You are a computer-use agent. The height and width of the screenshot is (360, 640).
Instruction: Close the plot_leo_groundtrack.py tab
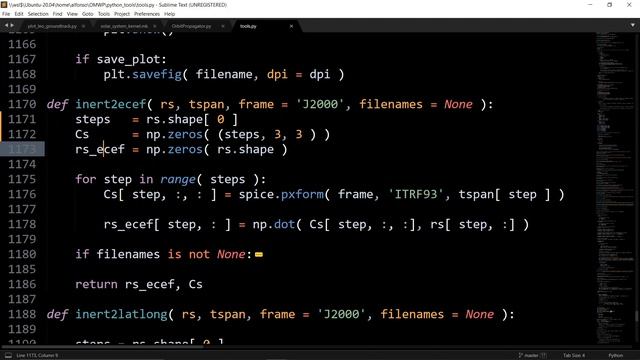coord(83,26)
